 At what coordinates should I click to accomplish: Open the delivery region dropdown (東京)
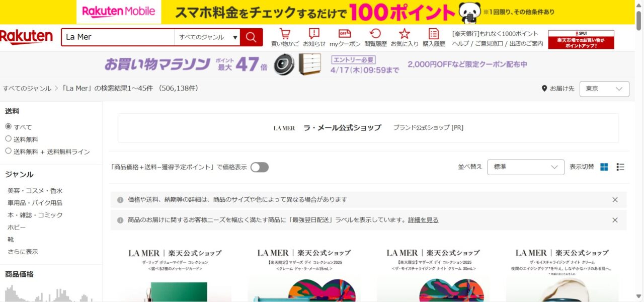point(604,89)
